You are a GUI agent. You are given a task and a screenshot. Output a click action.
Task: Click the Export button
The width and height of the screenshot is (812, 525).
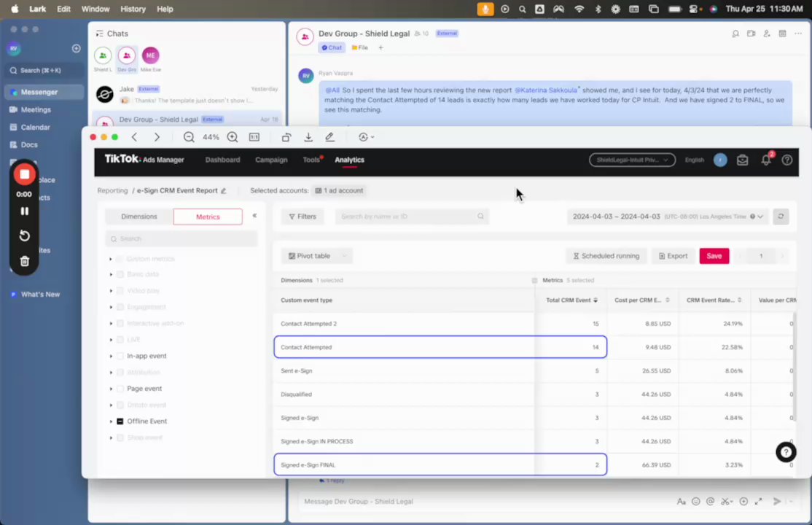click(674, 256)
